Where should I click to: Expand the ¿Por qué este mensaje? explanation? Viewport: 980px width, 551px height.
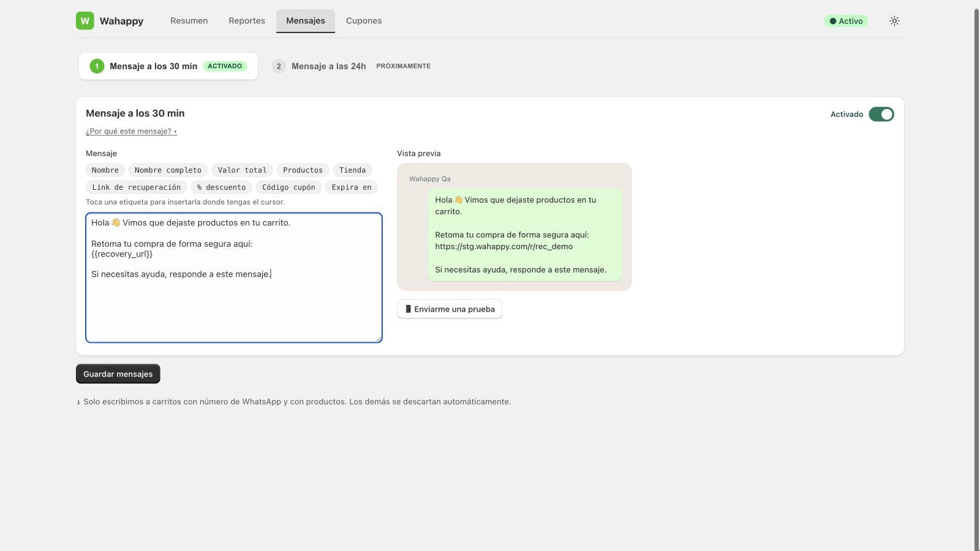131,131
